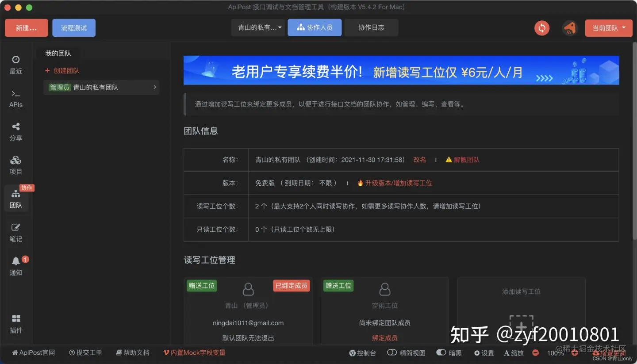The image size is (637, 364).
Task: Click the 赠送工位 badge on 空闲工位 card
Action: [x=338, y=286]
